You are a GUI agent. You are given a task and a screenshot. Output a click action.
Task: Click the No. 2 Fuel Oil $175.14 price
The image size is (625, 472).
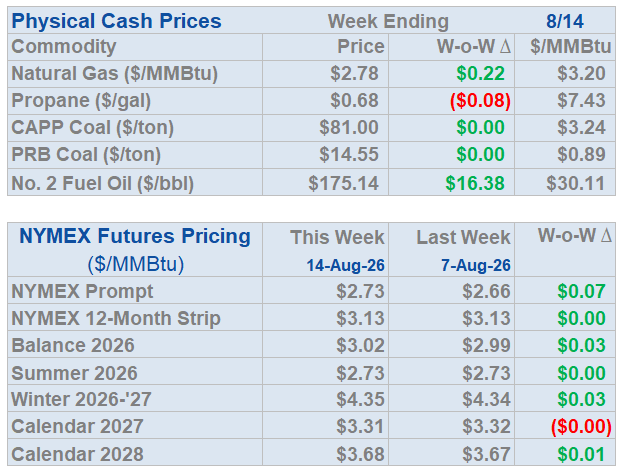click(x=343, y=183)
